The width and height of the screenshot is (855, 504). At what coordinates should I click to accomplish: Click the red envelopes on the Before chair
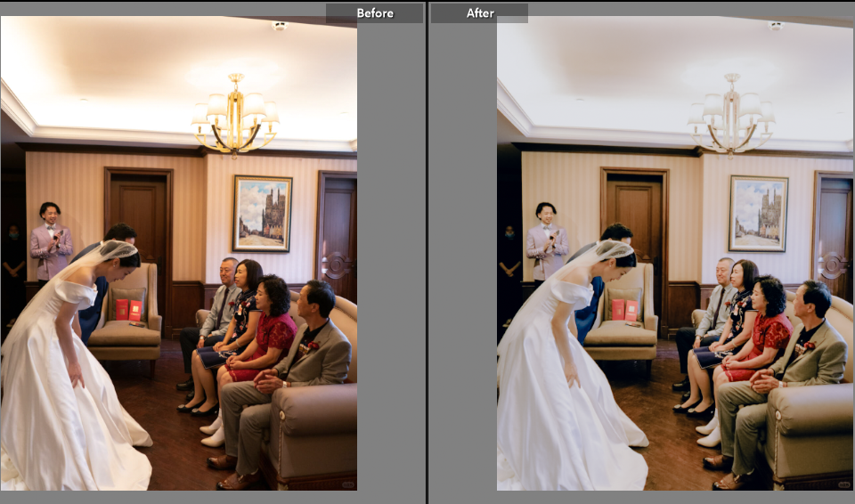click(128, 310)
